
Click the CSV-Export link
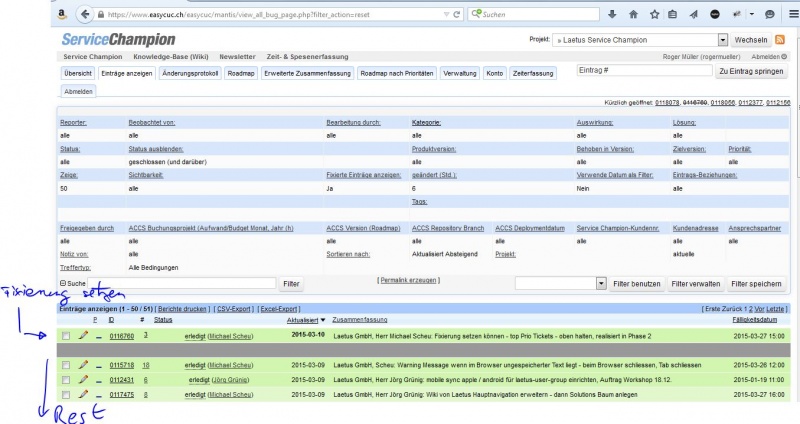point(234,309)
